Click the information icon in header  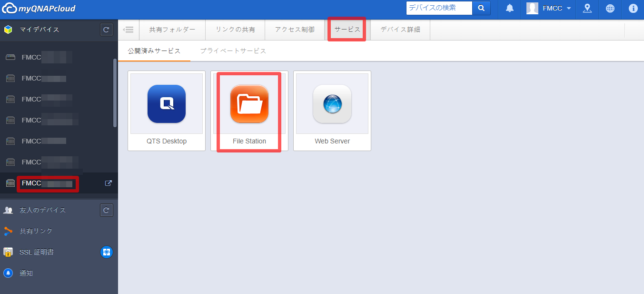(633, 9)
